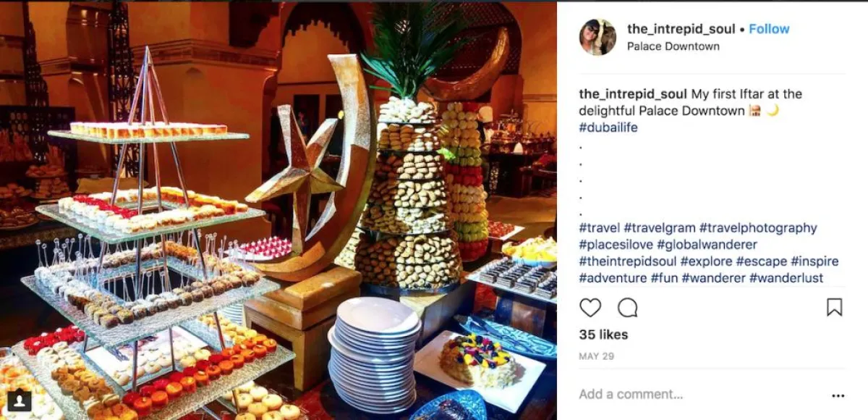The height and width of the screenshot is (420, 868).
Task: Open the #dubailife hashtag
Action: coord(608,127)
